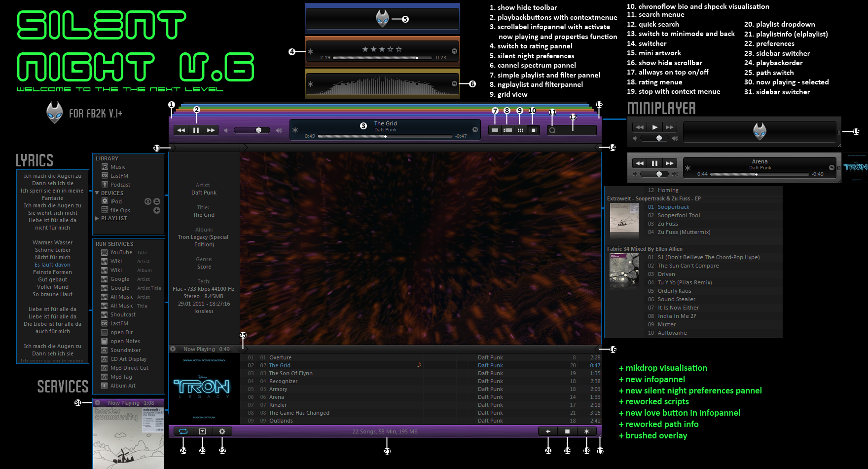The width and height of the screenshot is (868, 469).
Task: Skip to previous track in main purple toolbar
Action: (x=181, y=130)
